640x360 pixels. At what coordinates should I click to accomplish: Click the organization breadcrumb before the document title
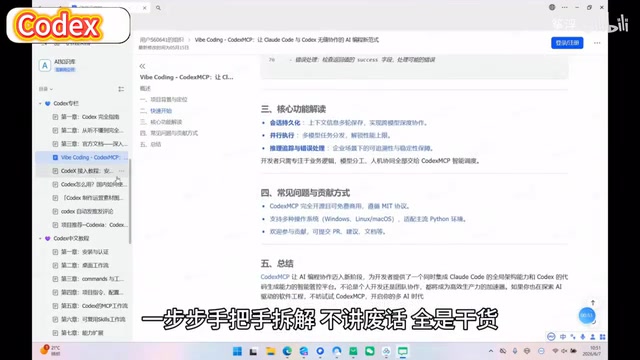[162, 40]
